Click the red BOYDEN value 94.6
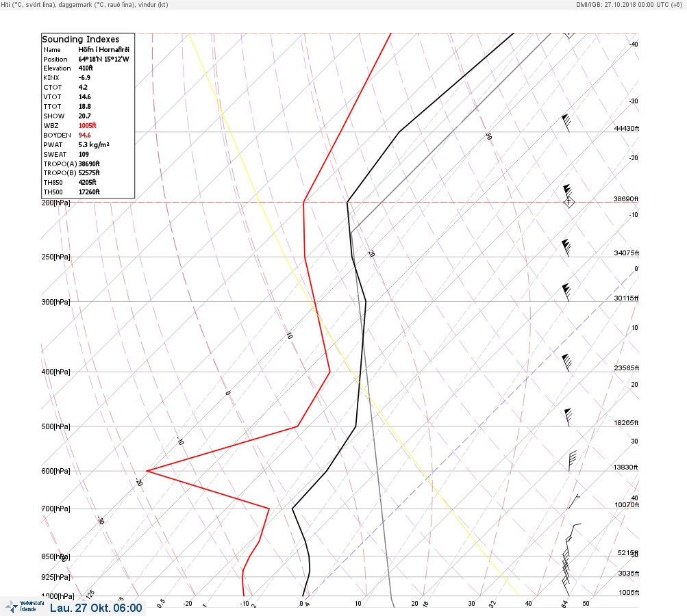 [84, 136]
